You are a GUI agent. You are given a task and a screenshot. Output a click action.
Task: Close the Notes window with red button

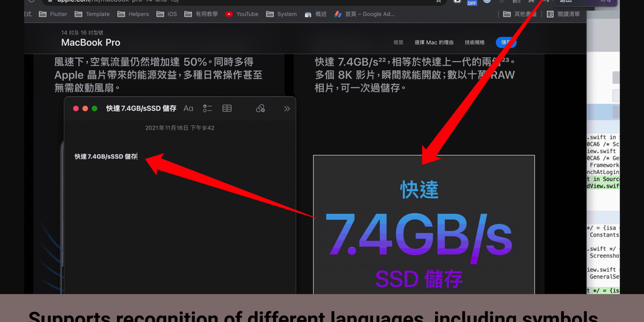(x=76, y=108)
